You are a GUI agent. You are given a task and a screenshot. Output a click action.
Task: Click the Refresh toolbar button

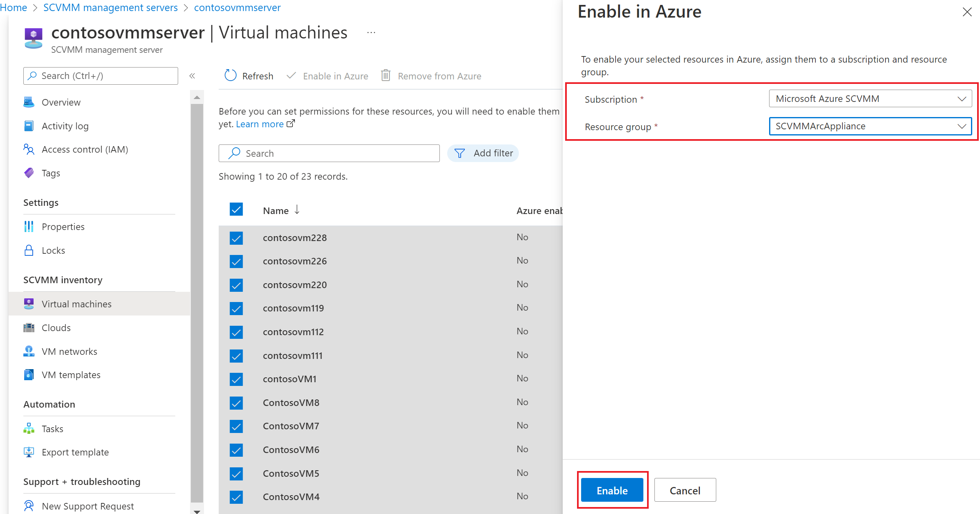tap(249, 76)
